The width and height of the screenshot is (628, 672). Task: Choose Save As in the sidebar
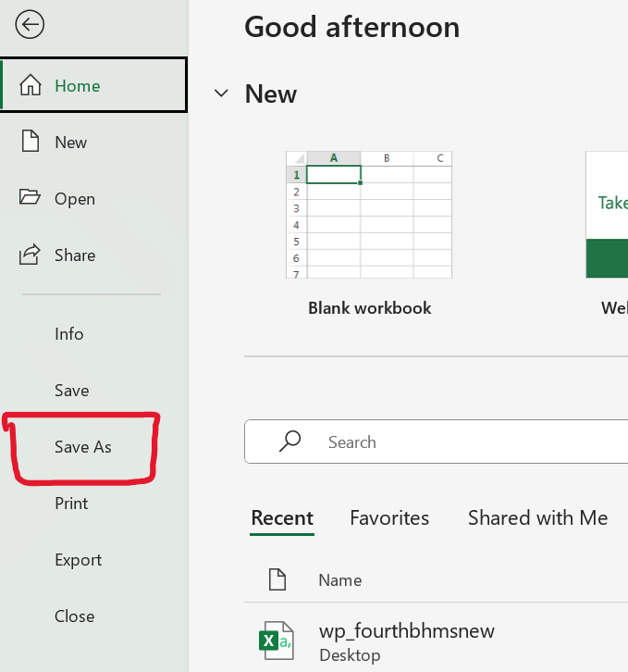coord(83,447)
